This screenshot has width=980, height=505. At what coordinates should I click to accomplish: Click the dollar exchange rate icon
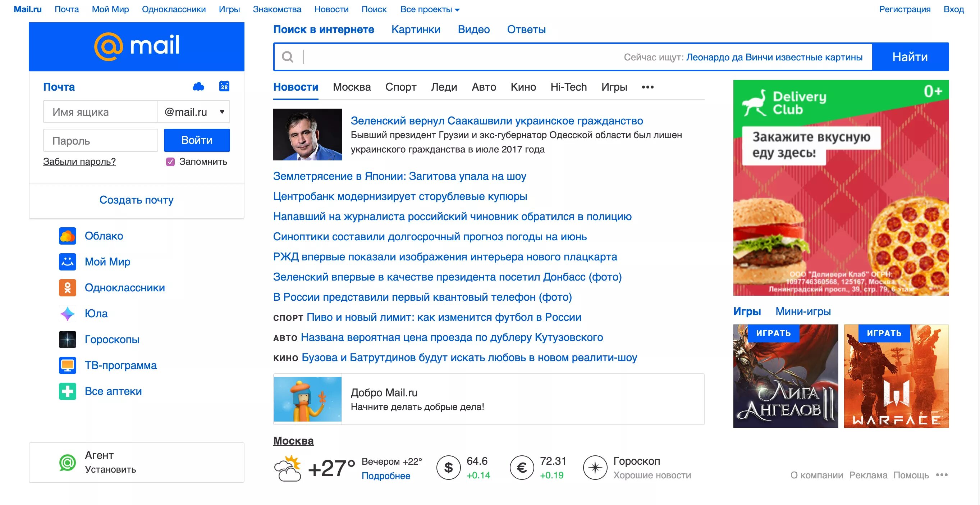[x=449, y=467]
